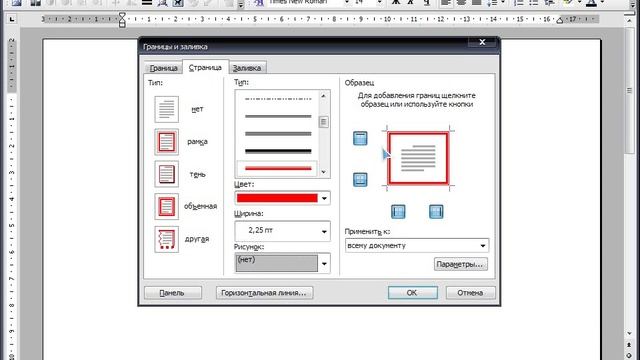Select the red line style at list bottom

click(x=278, y=168)
